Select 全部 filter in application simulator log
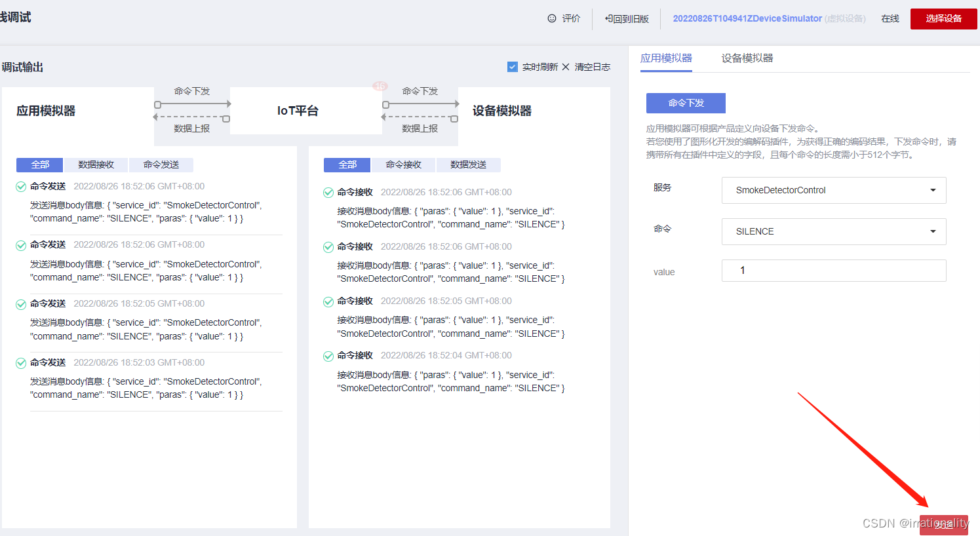Screen dimensions: 980x536 pos(39,164)
